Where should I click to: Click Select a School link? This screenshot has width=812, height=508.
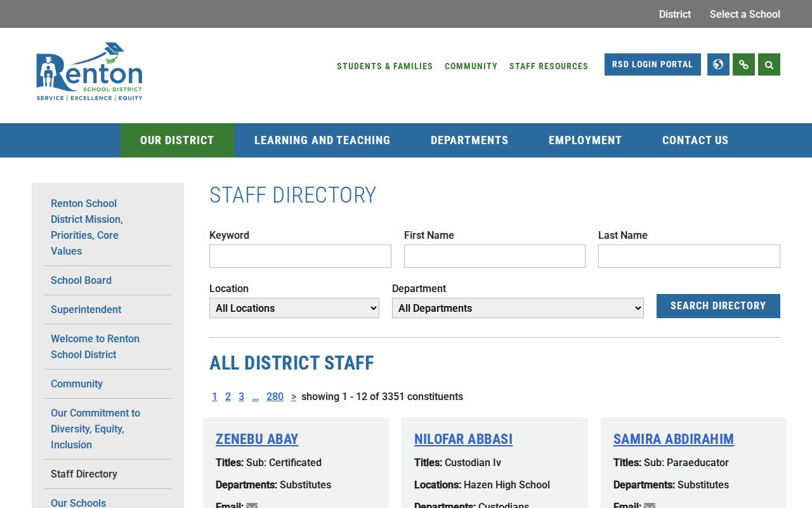(x=745, y=14)
